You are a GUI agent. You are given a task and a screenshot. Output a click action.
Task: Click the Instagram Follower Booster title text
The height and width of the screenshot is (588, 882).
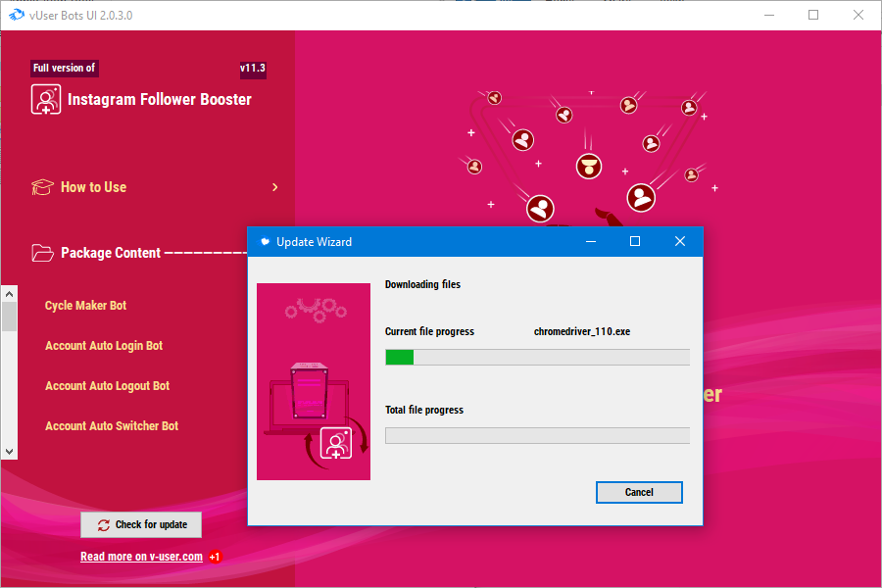[160, 100]
